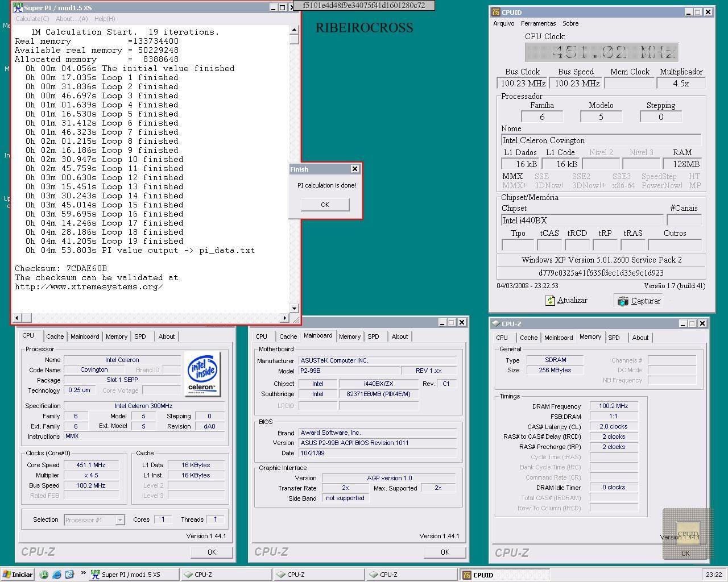
Task: Open the About...(A) menu in Super PI
Action: pyautogui.click(x=72, y=19)
